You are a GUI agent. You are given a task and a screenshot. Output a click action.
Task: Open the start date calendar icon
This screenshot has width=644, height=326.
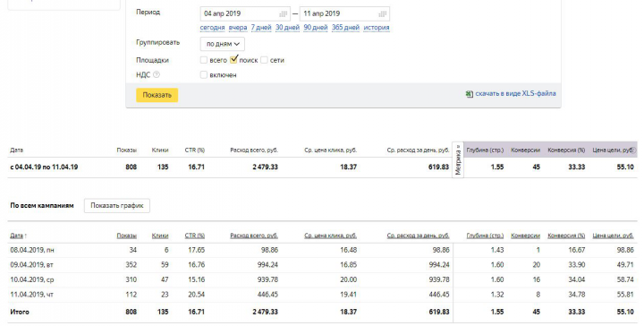283,14
